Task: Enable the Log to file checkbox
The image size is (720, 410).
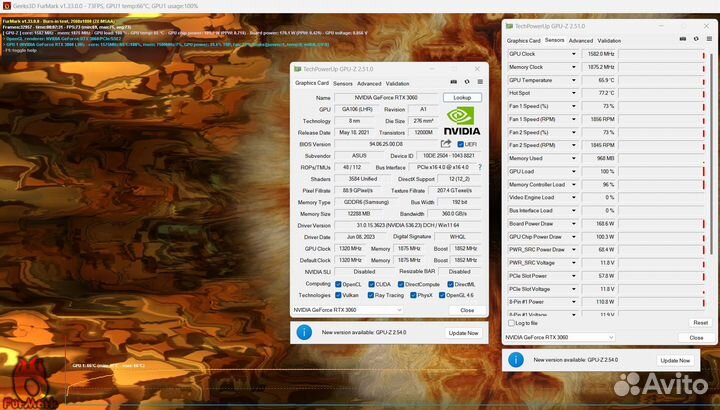Action: (x=511, y=323)
